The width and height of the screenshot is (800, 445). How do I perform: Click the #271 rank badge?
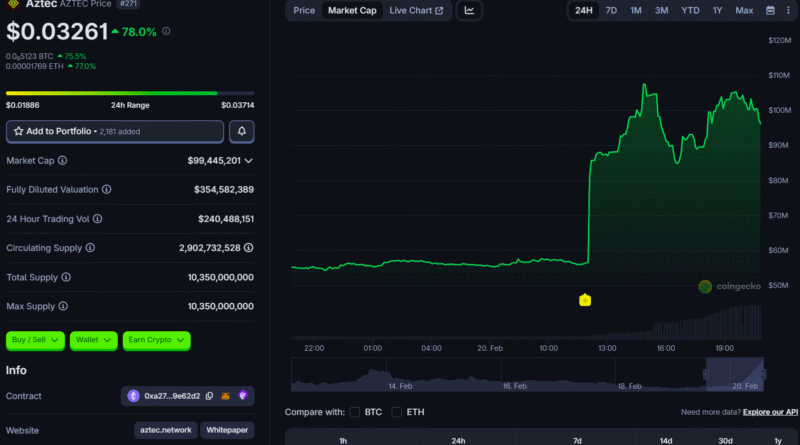pyautogui.click(x=128, y=4)
